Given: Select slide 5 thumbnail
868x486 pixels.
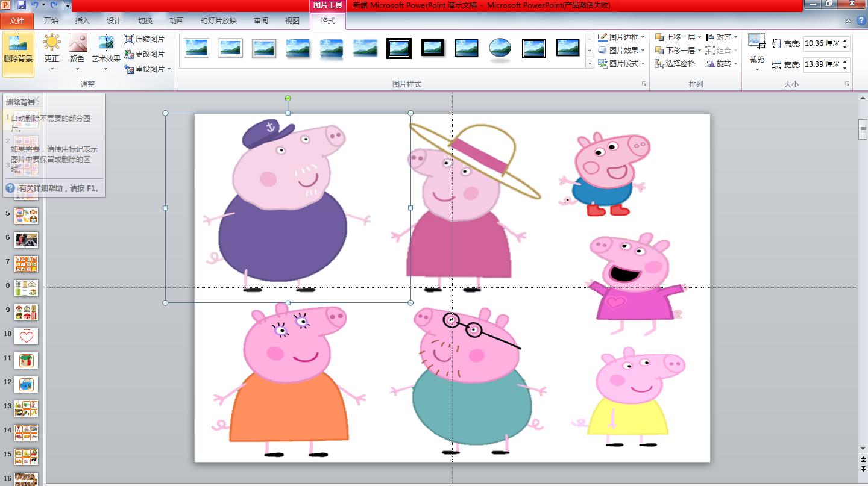Looking at the screenshot, I should [x=26, y=216].
